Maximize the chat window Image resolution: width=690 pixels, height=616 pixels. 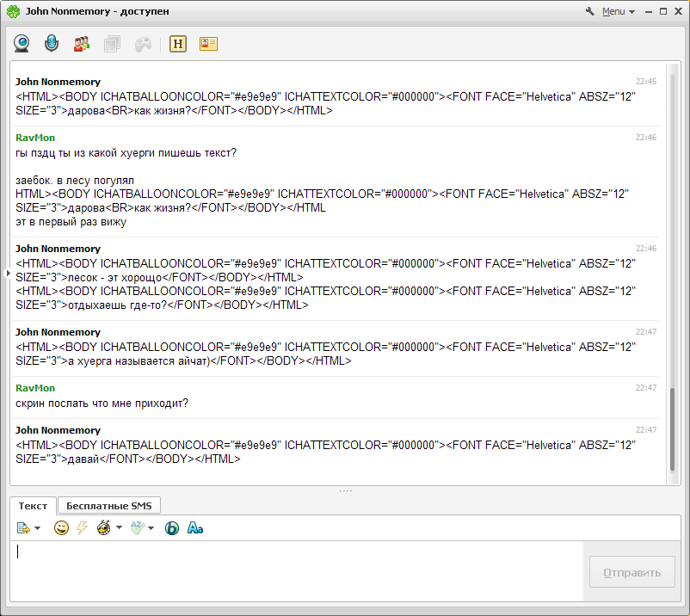(x=663, y=11)
